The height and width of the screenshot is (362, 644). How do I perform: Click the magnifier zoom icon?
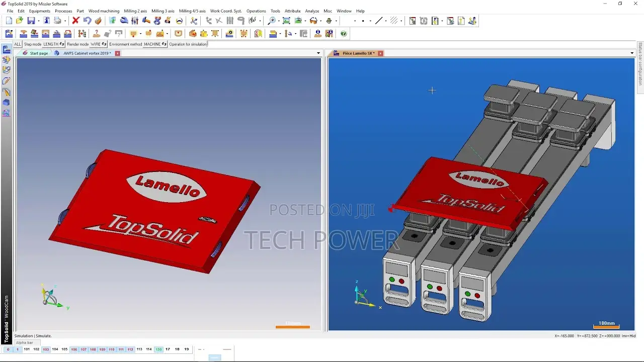pyautogui.click(x=272, y=21)
